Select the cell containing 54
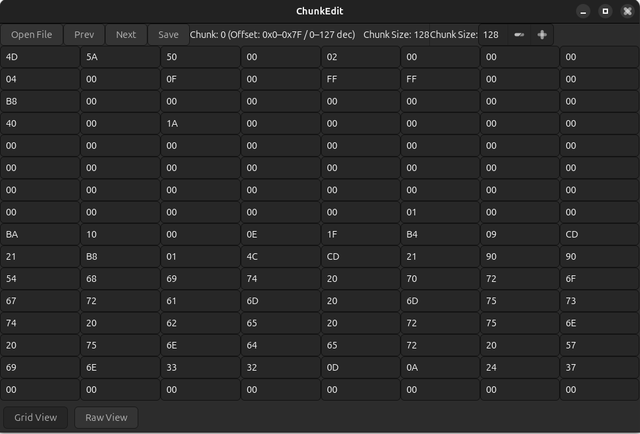 coord(40,278)
